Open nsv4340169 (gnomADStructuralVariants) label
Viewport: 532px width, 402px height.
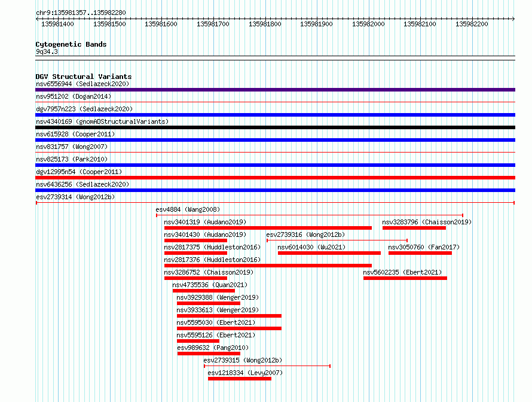point(102,121)
